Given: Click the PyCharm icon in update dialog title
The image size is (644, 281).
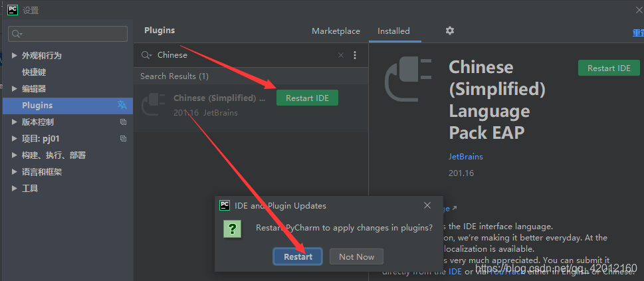Looking at the screenshot, I should (224, 205).
